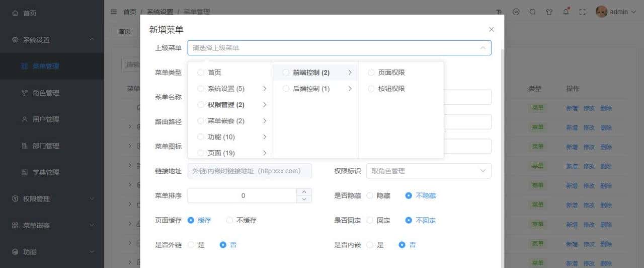Screen dimensions: 644x268
Task: Click the 上级菜单 input field
Action: 340,48
